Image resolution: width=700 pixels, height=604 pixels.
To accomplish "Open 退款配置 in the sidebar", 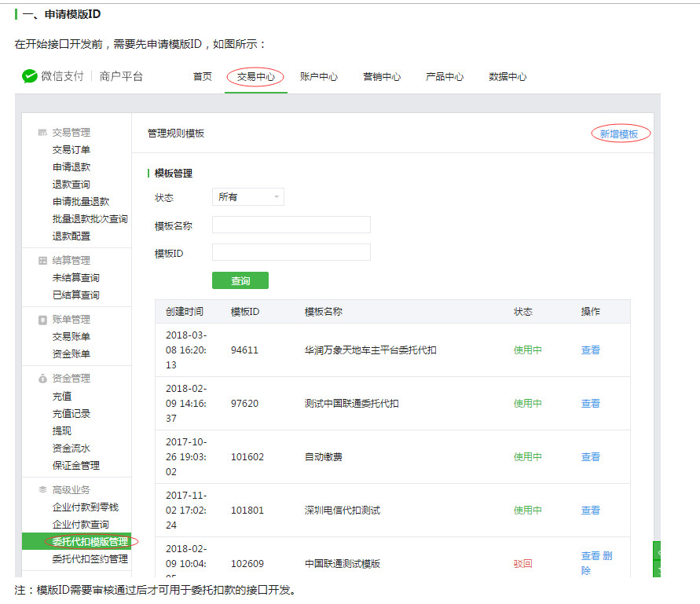I will click(71, 236).
